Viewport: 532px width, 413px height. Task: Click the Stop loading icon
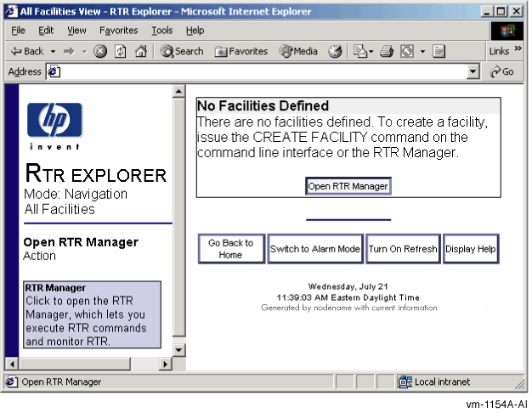pyautogui.click(x=100, y=52)
